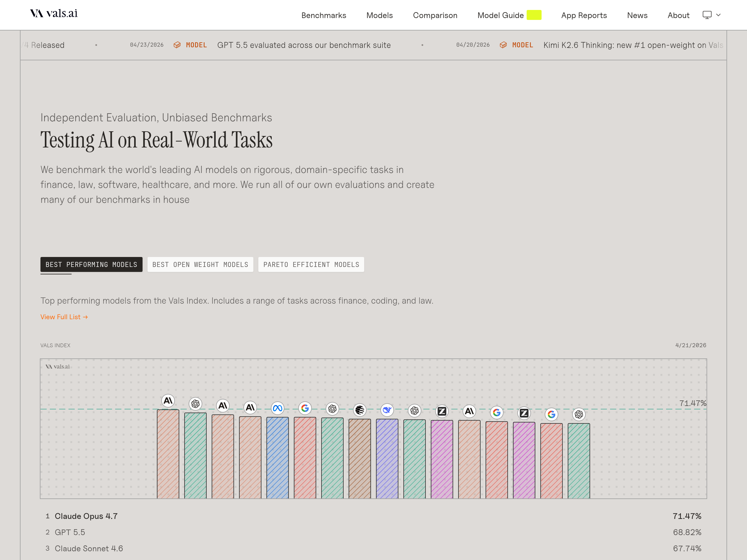Open GPT 5.5 evaluated news headline
Image resolution: width=747 pixels, height=560 pixels.
coord(303,45)
